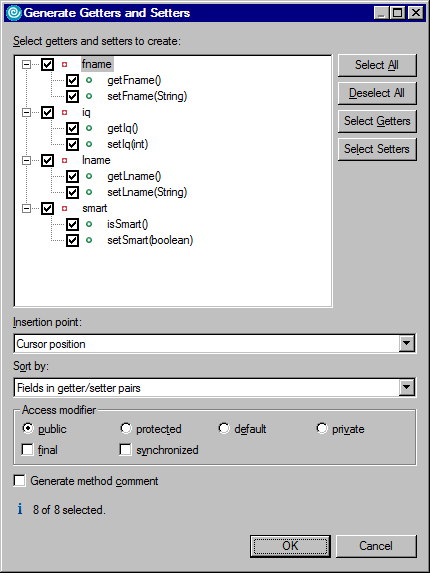The image size is (430, 573).
Task: Click the red field icon beside smart
Action: coord(65,209)
